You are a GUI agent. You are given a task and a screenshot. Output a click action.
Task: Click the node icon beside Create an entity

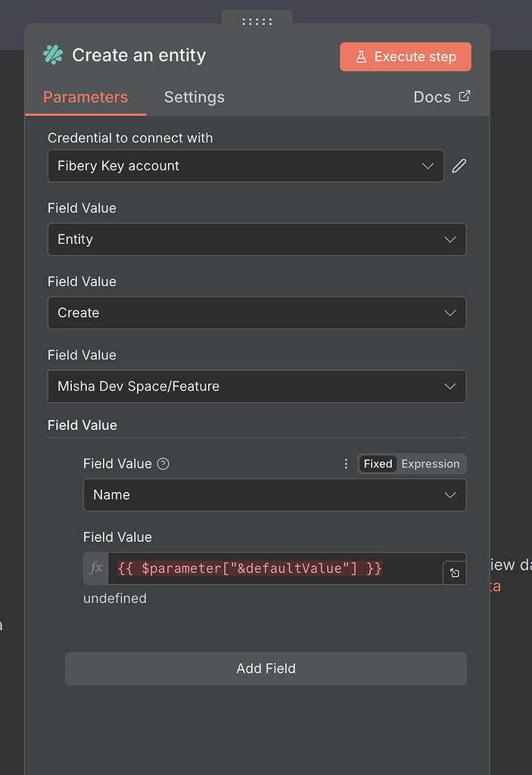[x=52, y=54]
